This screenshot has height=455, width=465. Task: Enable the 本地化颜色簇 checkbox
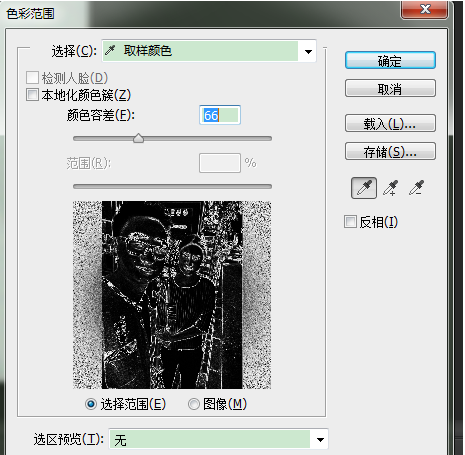click(x=32, y=95)
